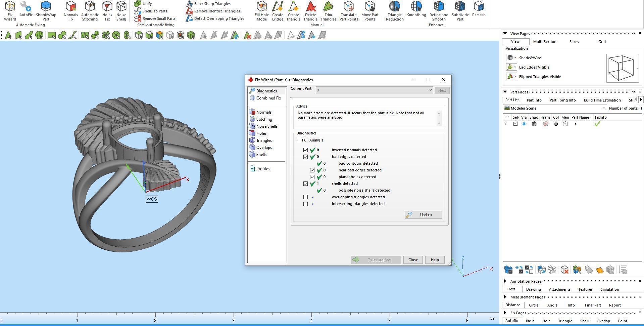Open the Current Part dropdown
The image size is (644, 326).
374,90
